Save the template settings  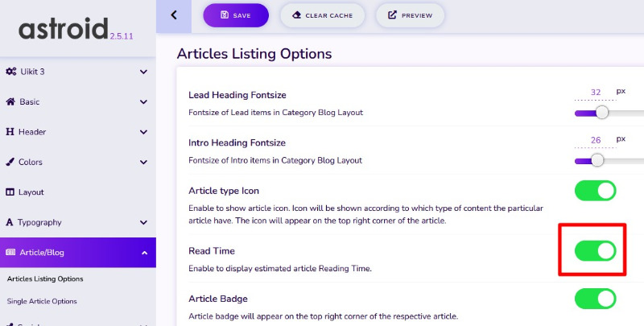236,15
